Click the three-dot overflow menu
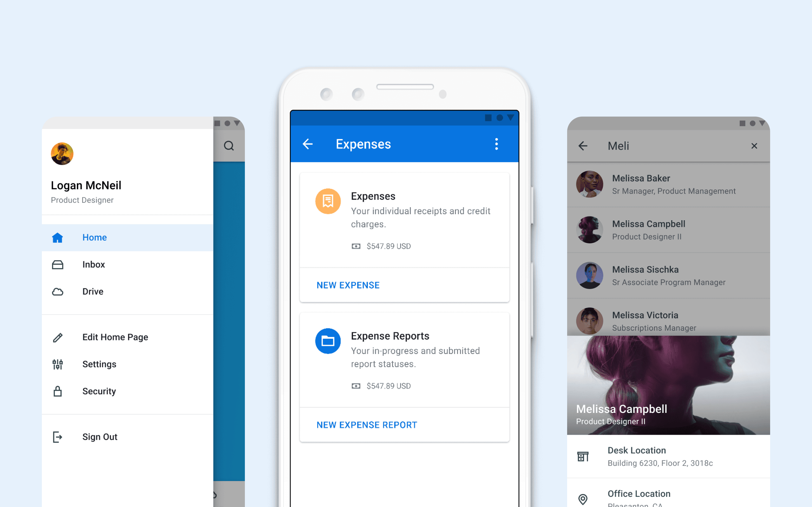This screenshot has width=812, height=507. [497, 144]
